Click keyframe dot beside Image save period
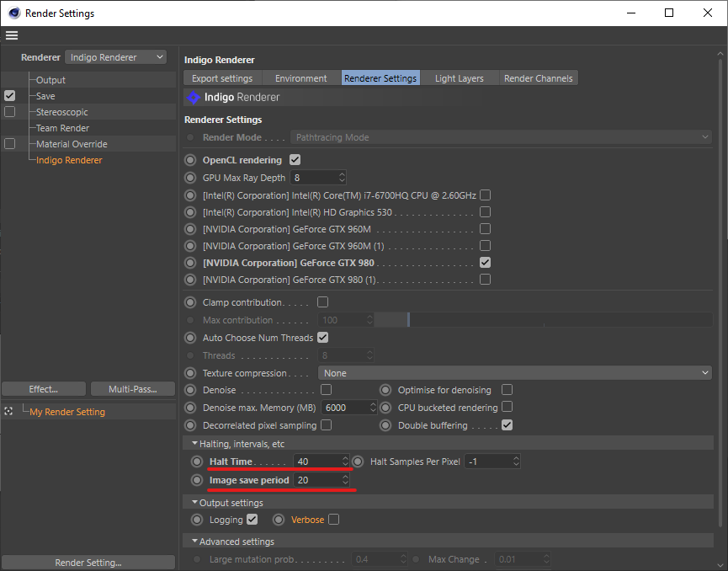The height and width of the screenshot is (571, 728). [x=197, y=480]
